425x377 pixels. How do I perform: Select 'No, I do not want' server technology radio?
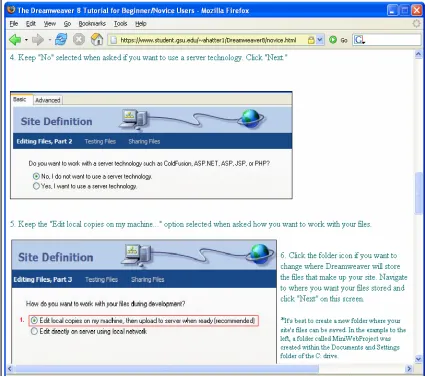[x=36, y=176]
